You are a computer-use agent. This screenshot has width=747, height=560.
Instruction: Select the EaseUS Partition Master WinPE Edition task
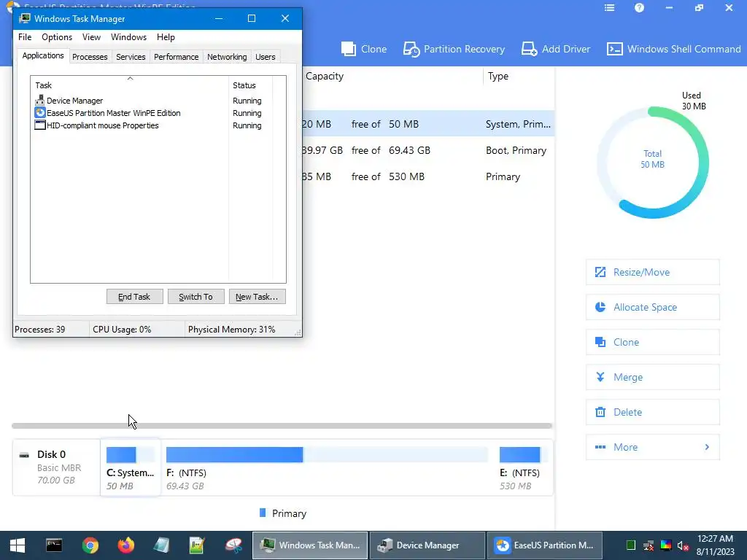153,113
